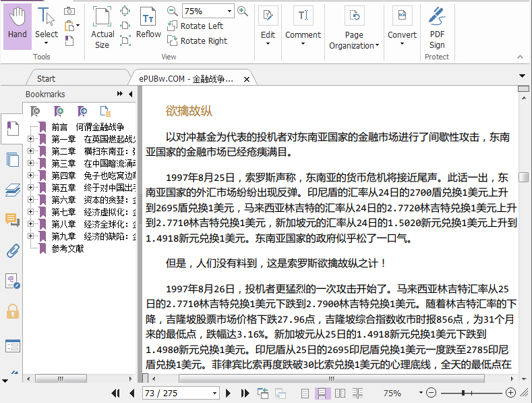Open the zoom percentage dropdown in ribbon
The width and height of the screenshot is (532, 403).
(230, 11)
